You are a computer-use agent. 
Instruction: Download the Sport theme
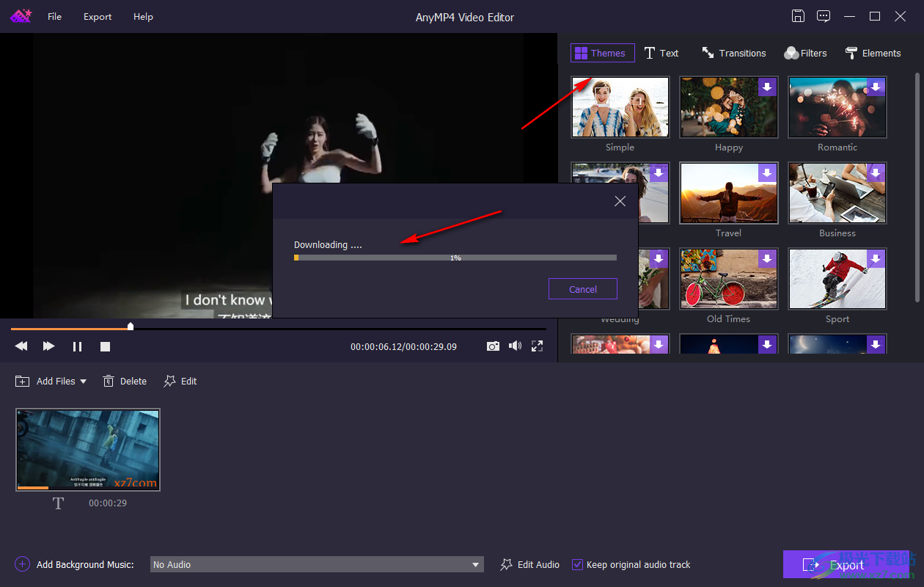(876, 258)
